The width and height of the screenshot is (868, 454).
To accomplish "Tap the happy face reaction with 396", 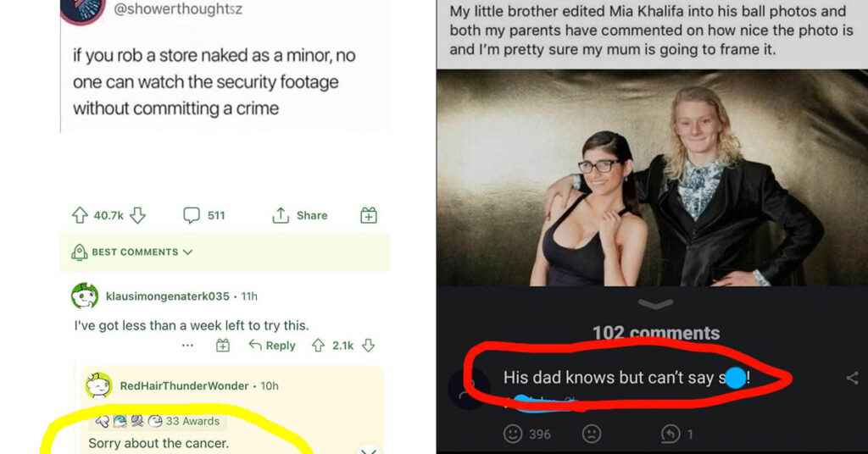I will point(513,434).
